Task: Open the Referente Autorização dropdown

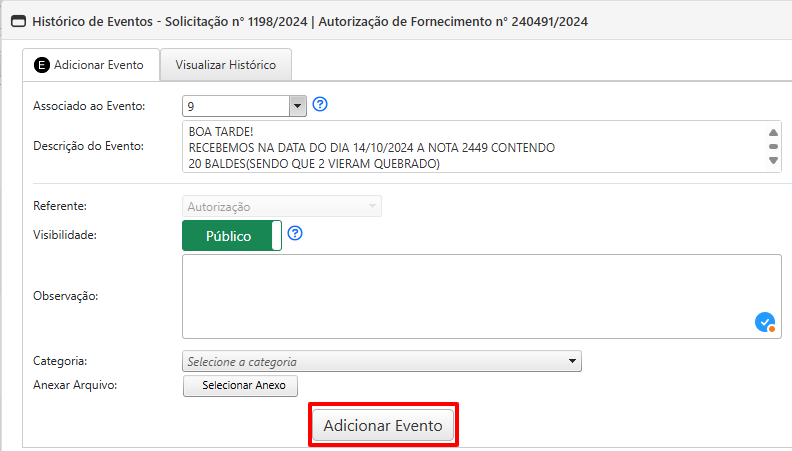Action: (x=282, y=206)
